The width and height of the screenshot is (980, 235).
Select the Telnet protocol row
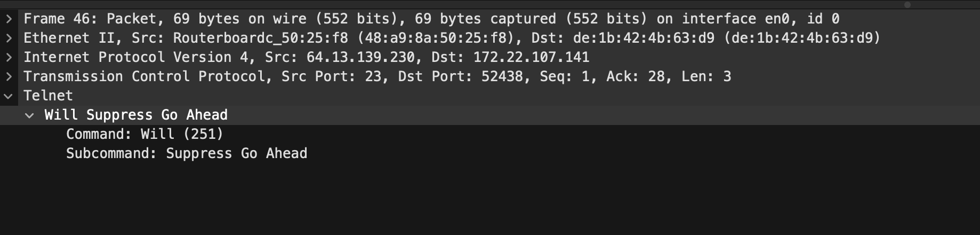[48, 96]
